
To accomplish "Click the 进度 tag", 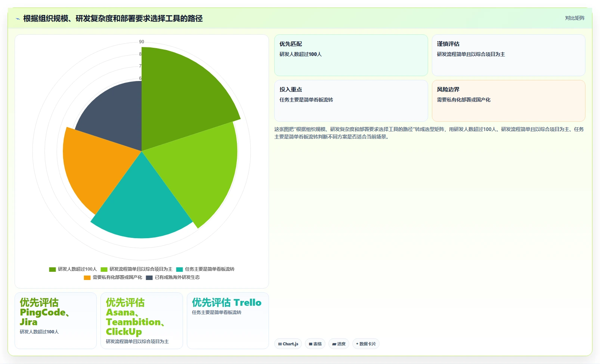I will tap(339, 344).
